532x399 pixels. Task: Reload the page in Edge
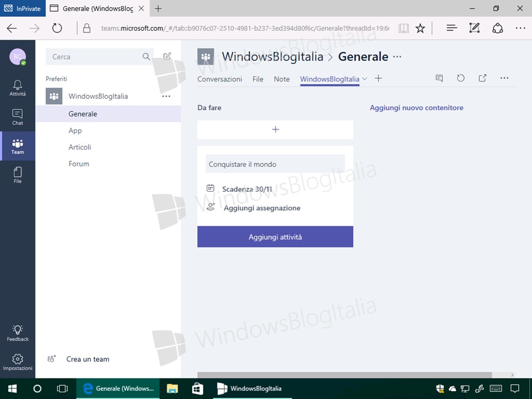[57, 28]
